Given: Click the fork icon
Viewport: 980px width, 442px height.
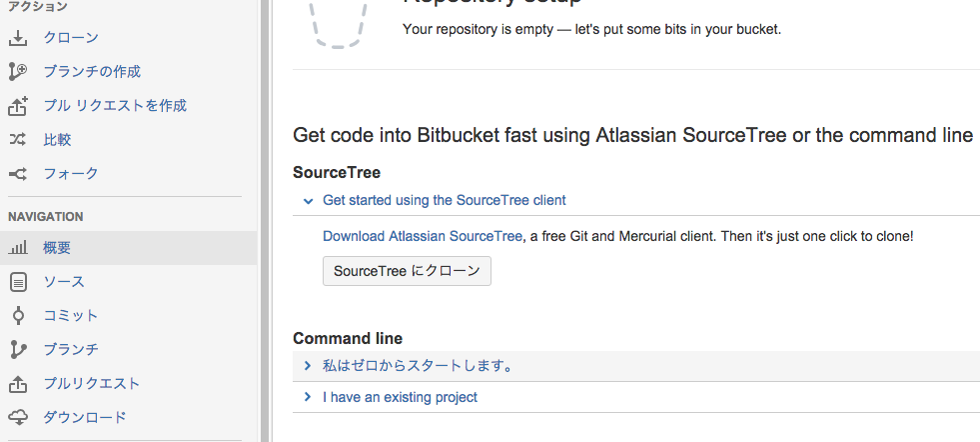Looking at the screenshot, I should [18, 174].
